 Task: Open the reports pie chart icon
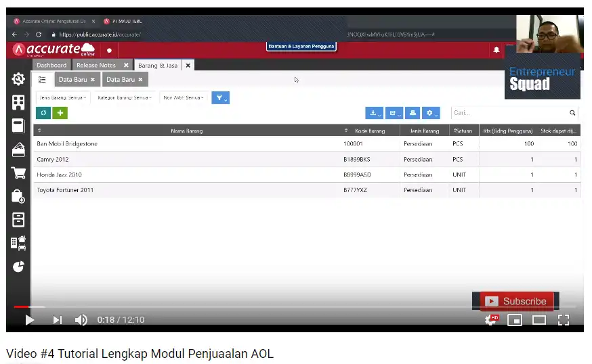coord(18,267)
